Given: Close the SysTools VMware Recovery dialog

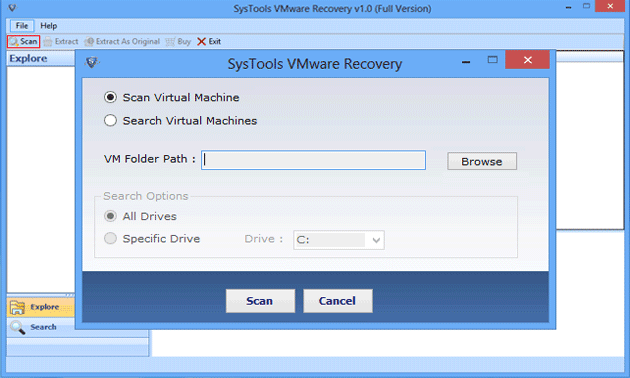Looking at the screenshot, I should coord(528,60).
